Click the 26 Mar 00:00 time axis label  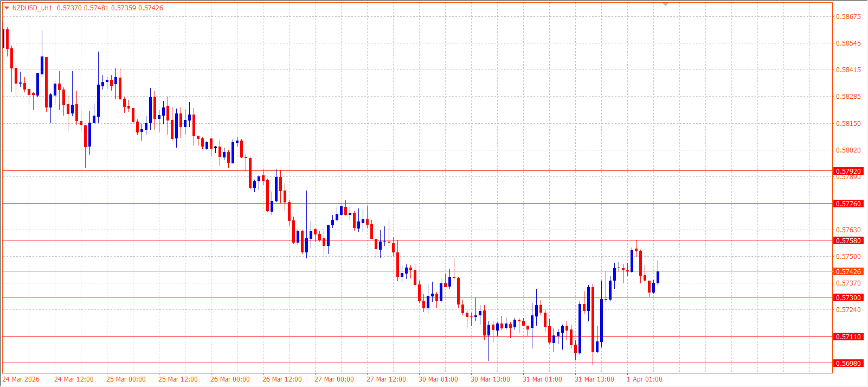point(230,379)
